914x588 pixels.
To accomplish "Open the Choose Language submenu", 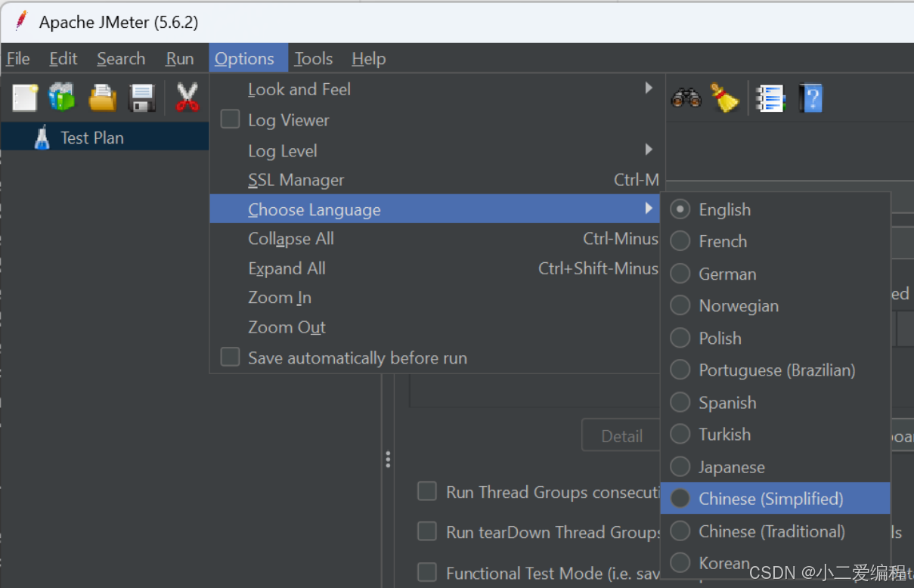I will click(435, 209).
